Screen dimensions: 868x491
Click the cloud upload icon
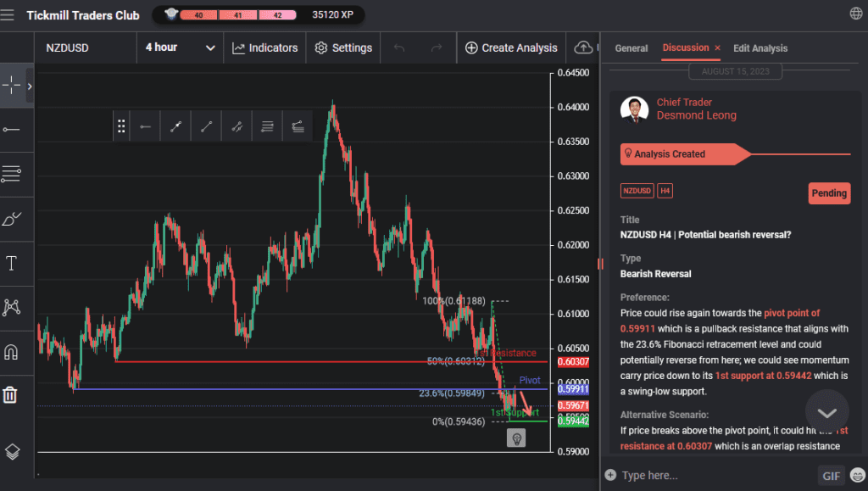coord(583,48)
